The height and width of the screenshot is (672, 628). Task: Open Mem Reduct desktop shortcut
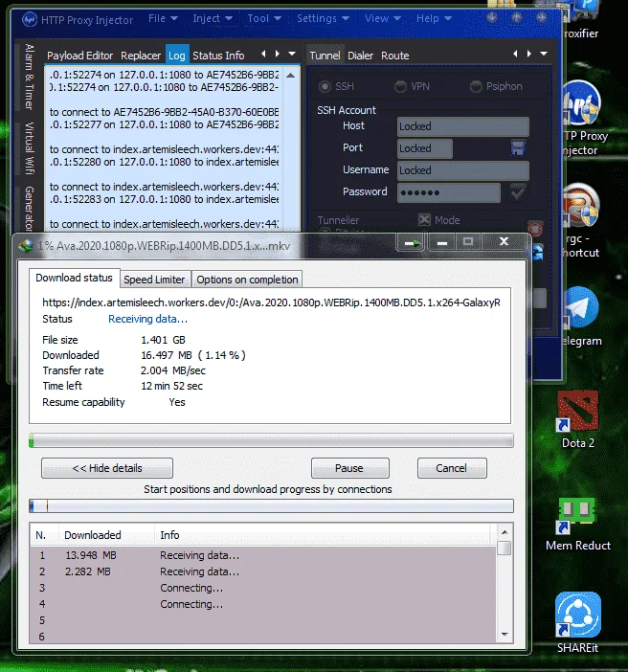click(x=578, y=524)
